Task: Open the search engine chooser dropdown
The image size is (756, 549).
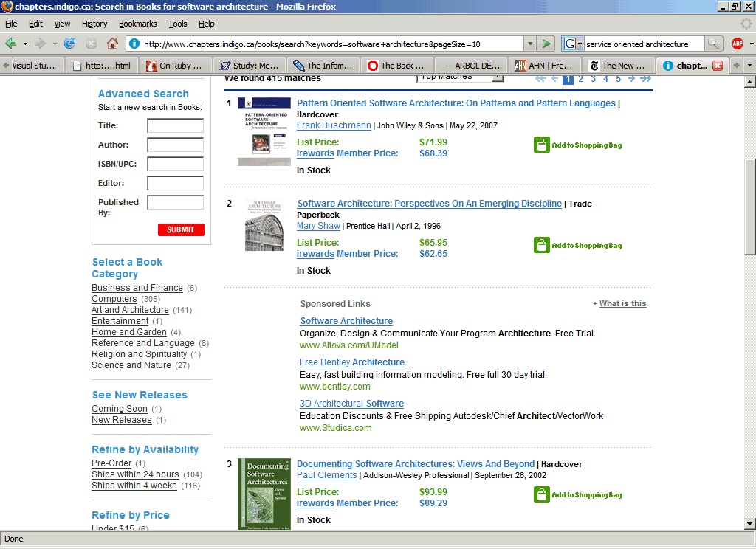Action: [x=580, y=44]
